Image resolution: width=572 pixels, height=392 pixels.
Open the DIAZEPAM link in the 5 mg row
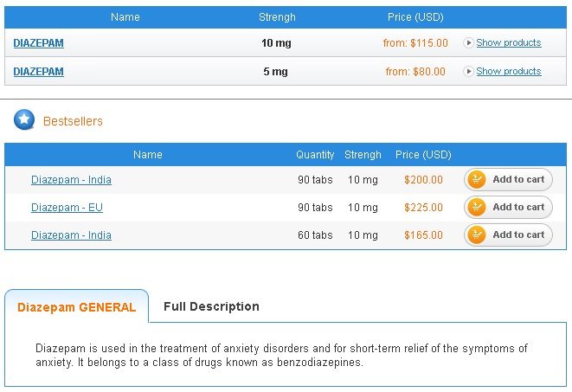38,72
